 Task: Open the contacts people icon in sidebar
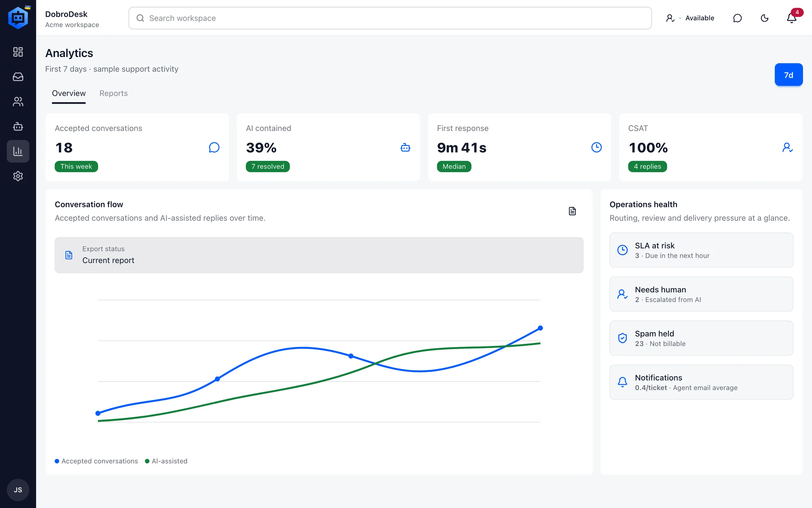[18, 102]
